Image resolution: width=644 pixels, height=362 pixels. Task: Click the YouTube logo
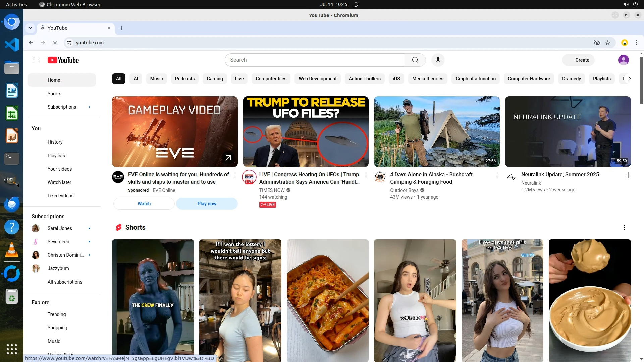pyautogui.click(x=63, y=60)
